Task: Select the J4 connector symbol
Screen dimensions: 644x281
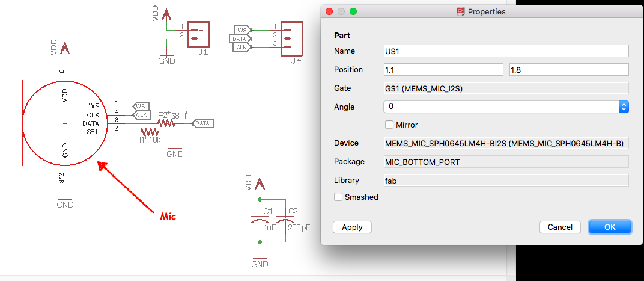Action: 292,39
